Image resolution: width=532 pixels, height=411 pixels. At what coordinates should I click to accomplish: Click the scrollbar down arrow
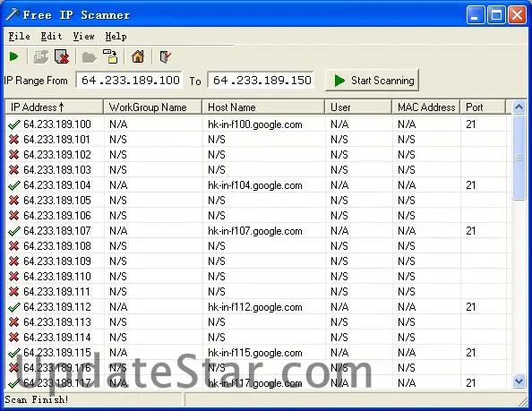pos(519,381)
